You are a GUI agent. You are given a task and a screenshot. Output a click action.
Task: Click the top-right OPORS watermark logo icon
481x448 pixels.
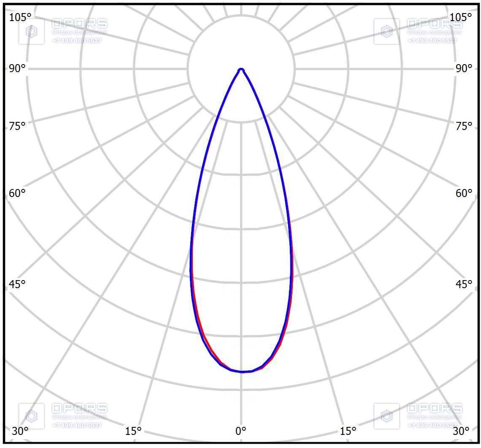coord(386,31)
